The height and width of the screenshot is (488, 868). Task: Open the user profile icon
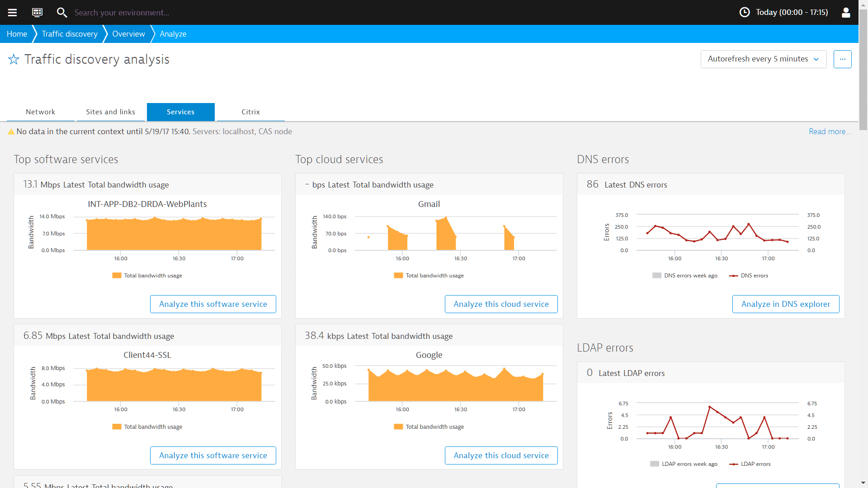point(846,12)
